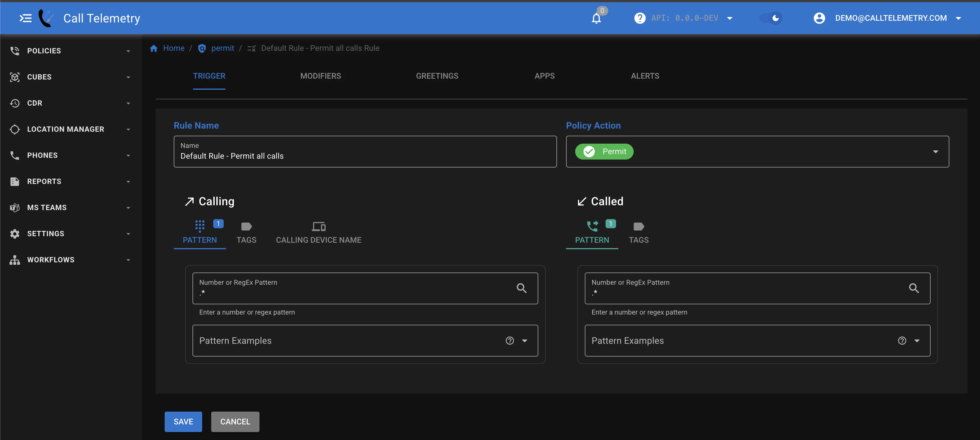Collapse the sidebar with the hamburger menu icon
The image size is (980, 440).
[x=26, y=18]
